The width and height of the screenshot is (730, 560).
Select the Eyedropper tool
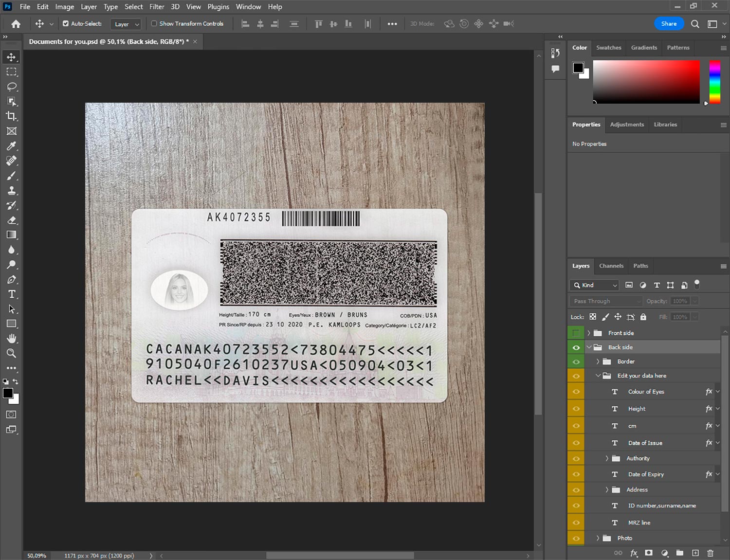coord(11,146)
